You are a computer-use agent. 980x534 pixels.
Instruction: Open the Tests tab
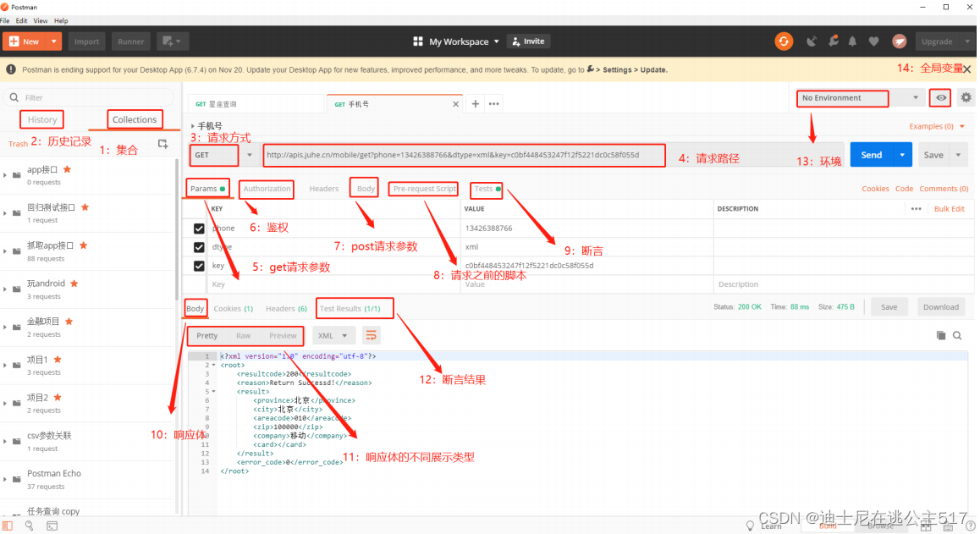coord(487,189)
